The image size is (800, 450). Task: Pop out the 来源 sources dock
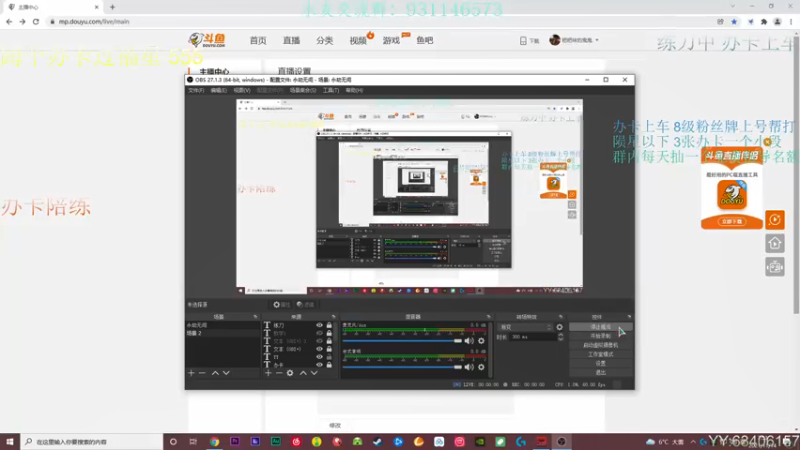[x=333, y=317]
